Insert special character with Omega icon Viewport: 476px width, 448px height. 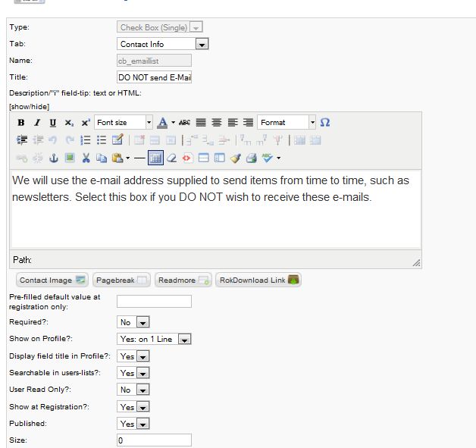[x=325, y=123]
